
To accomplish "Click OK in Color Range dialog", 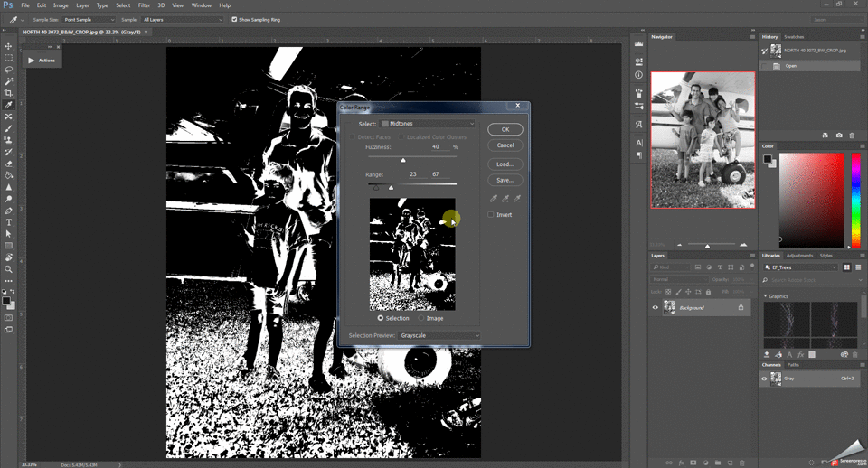I will coord(505,129).
